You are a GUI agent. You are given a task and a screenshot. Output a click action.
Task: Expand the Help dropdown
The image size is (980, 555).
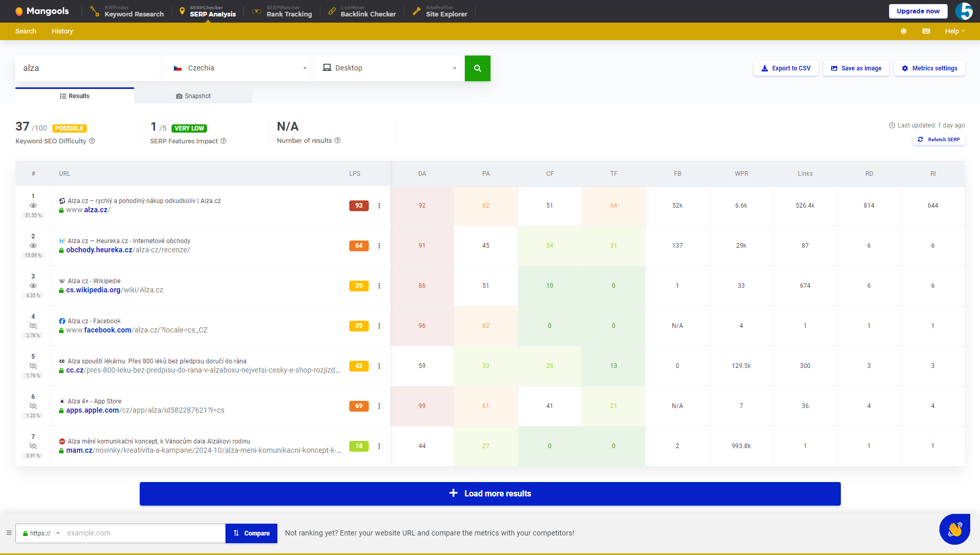coord(955,31)
